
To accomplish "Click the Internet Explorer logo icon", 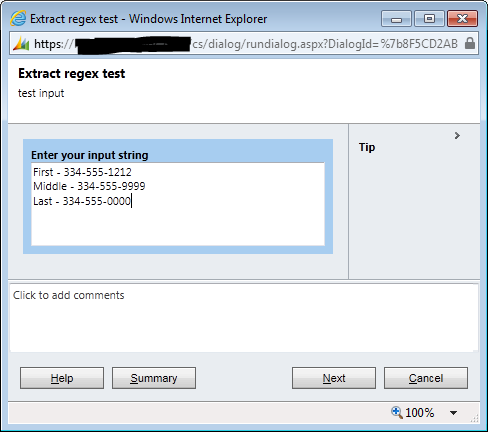I will point(18,18).
